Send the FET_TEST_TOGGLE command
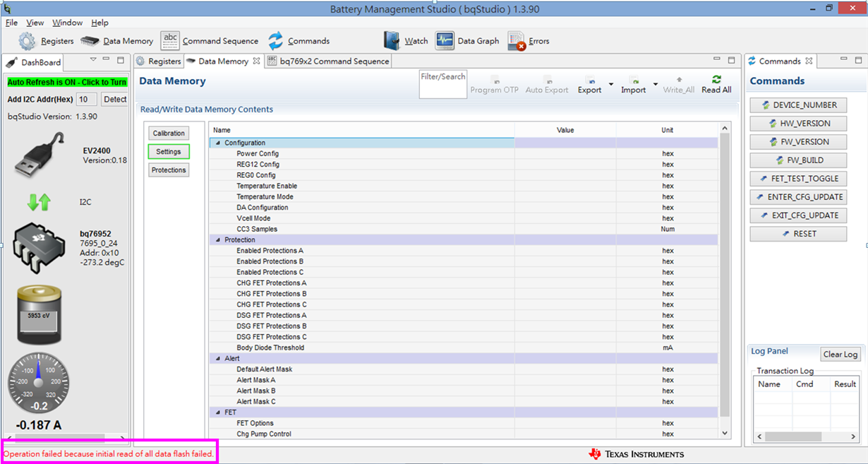 [x=798, y=179]
